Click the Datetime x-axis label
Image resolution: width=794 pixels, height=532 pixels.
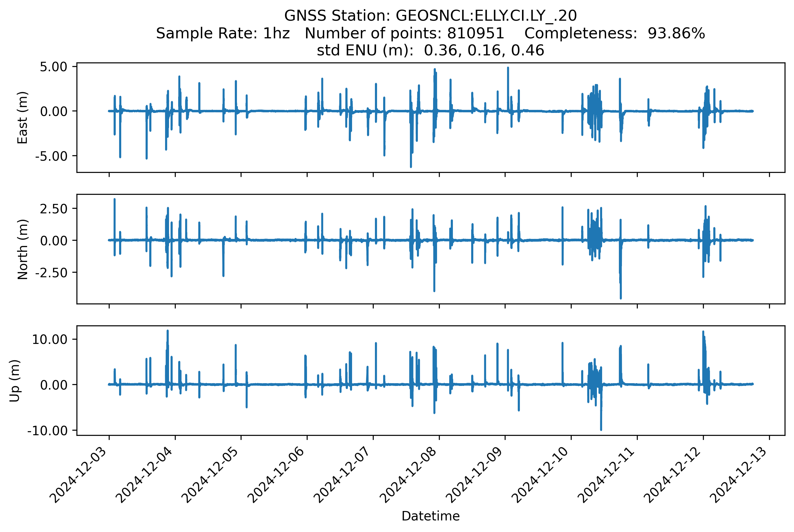430,516
